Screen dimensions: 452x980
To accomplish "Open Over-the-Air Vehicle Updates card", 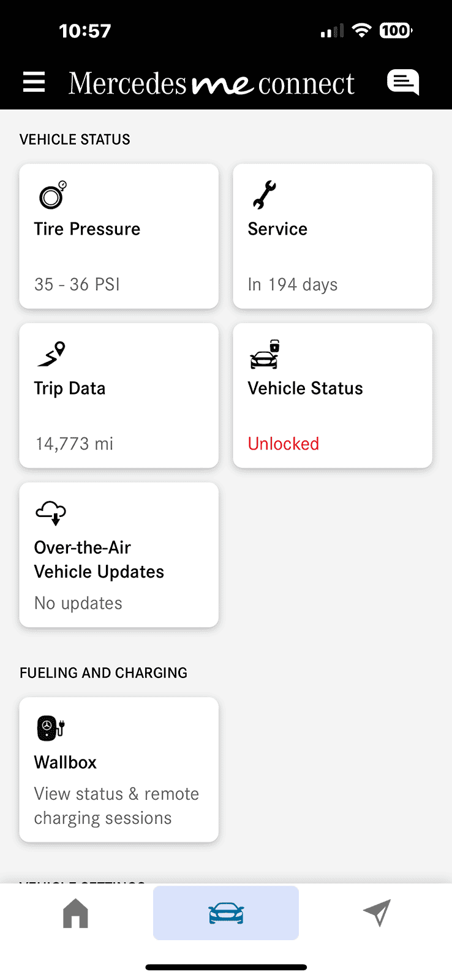I will [x=99, y=560].
